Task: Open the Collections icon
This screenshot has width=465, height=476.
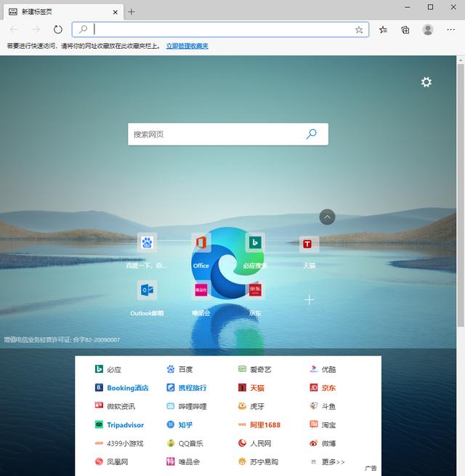Action: tap(405, 30)
